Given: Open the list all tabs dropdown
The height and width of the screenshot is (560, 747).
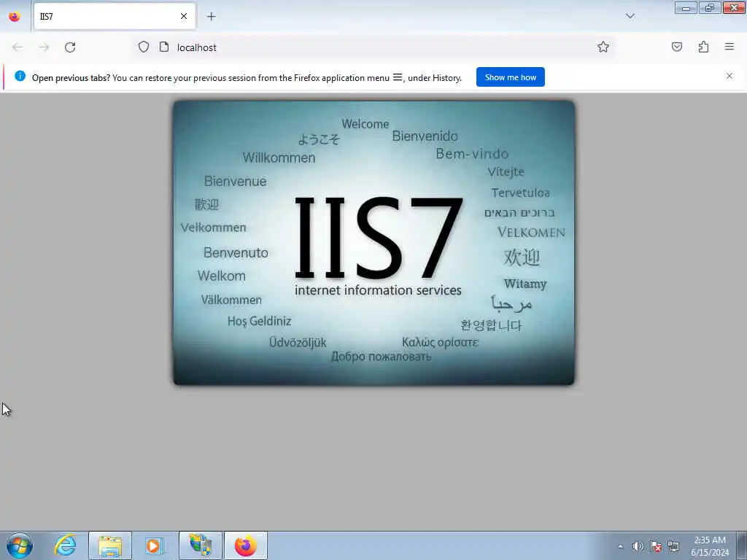Looking at the screenshot, I should (630, 16).
